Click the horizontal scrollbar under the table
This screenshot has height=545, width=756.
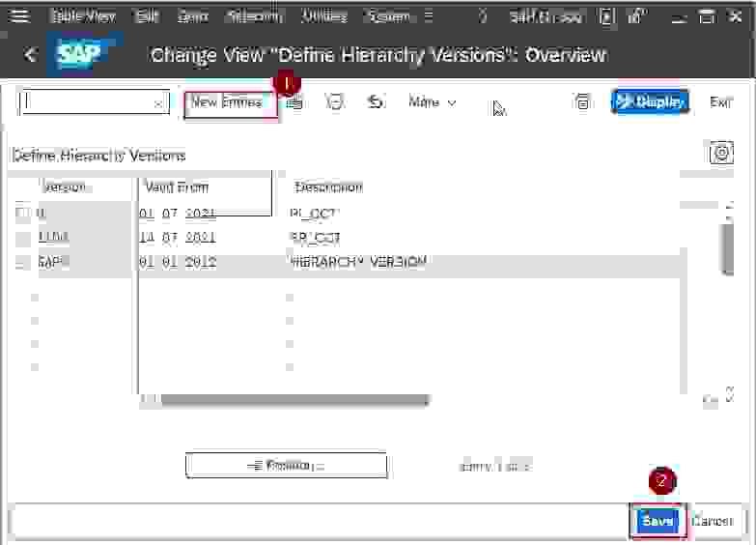[294, 400]
